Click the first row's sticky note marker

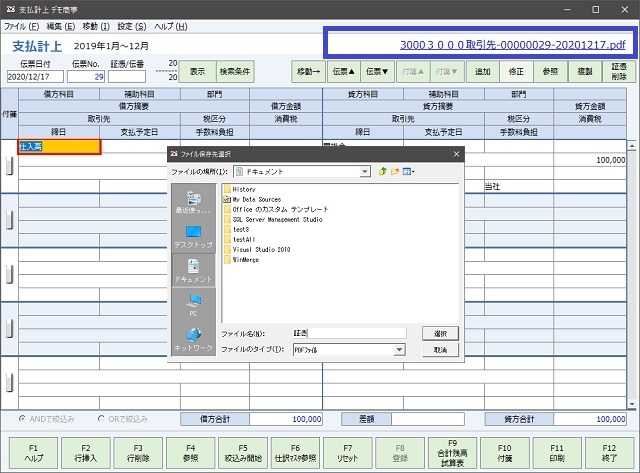[10, 166]
